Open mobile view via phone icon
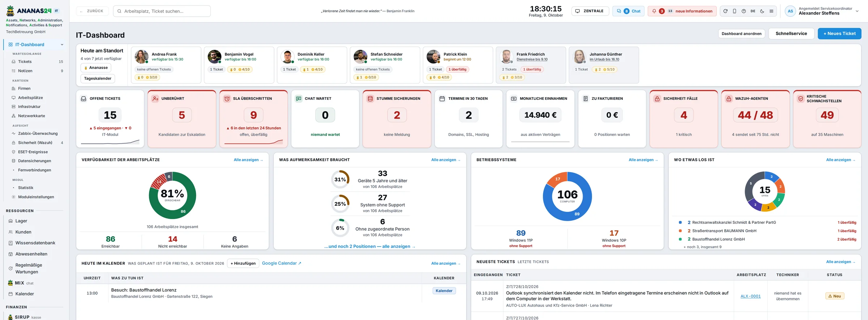This screenshot has height=320, width=868. [735, 11]
